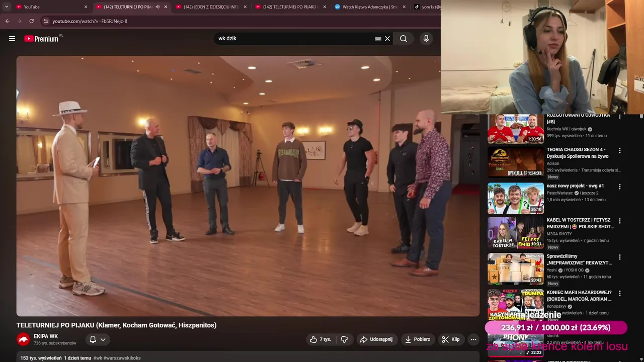Image resolution: width=644 pixels, height=362 pixels.
Task: Open the 36:10 'nasz nowy projekt' thumbnail
Action: 516,198
